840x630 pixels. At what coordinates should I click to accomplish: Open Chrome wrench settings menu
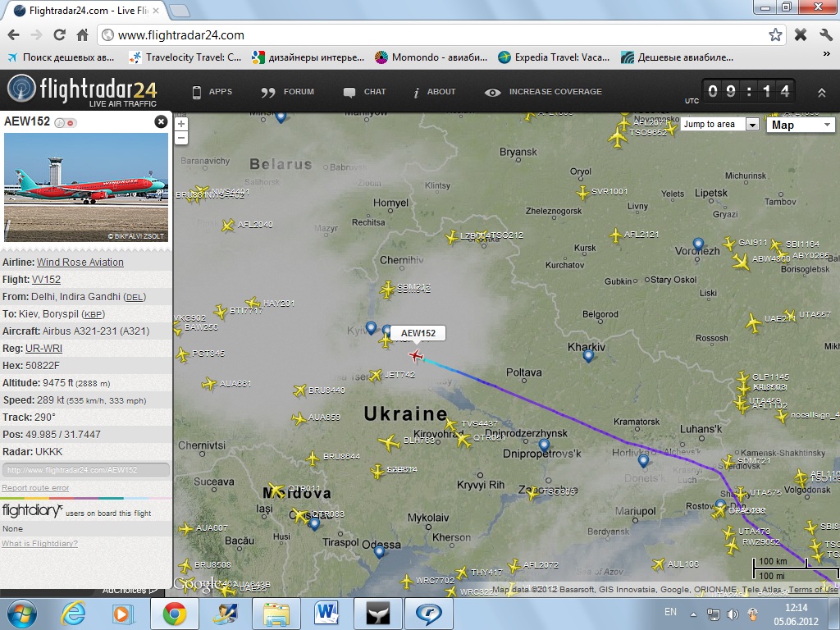point(825,34)
